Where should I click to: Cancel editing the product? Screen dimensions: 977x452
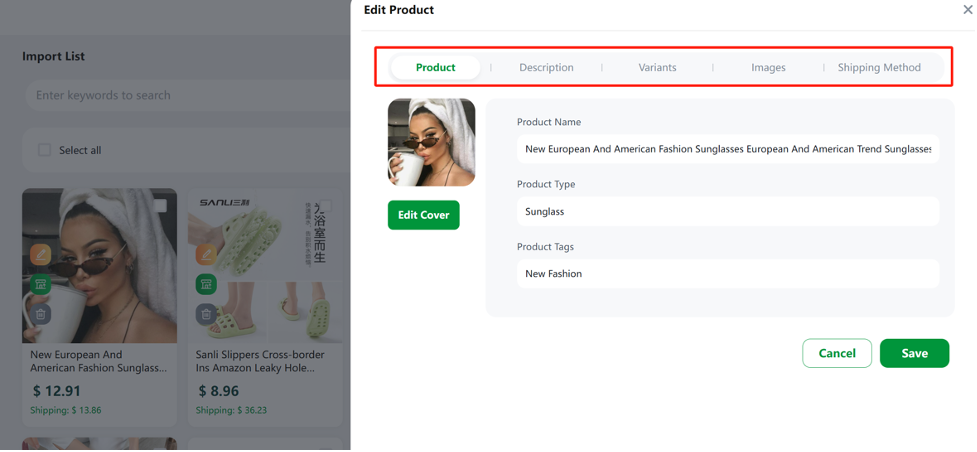[837, 353]
